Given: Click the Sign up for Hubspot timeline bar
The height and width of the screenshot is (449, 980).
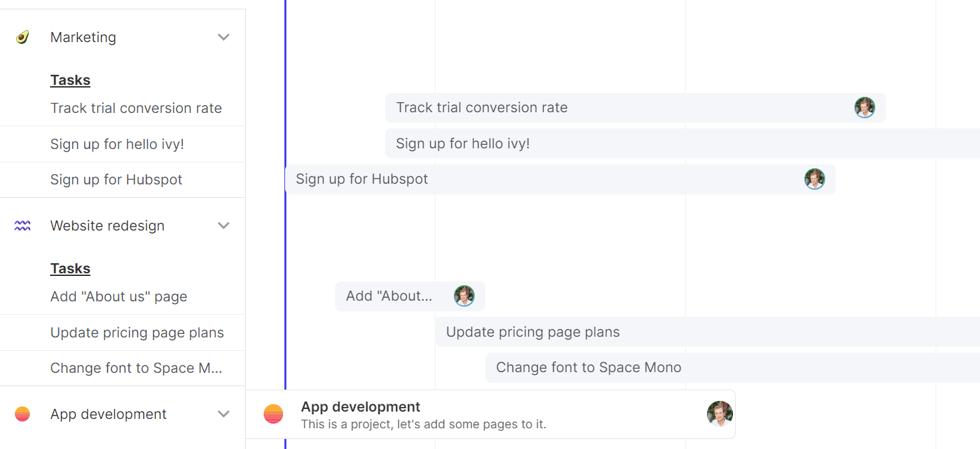Looking at the screenshot, I should pyautogui.click(x=560, y=179).
